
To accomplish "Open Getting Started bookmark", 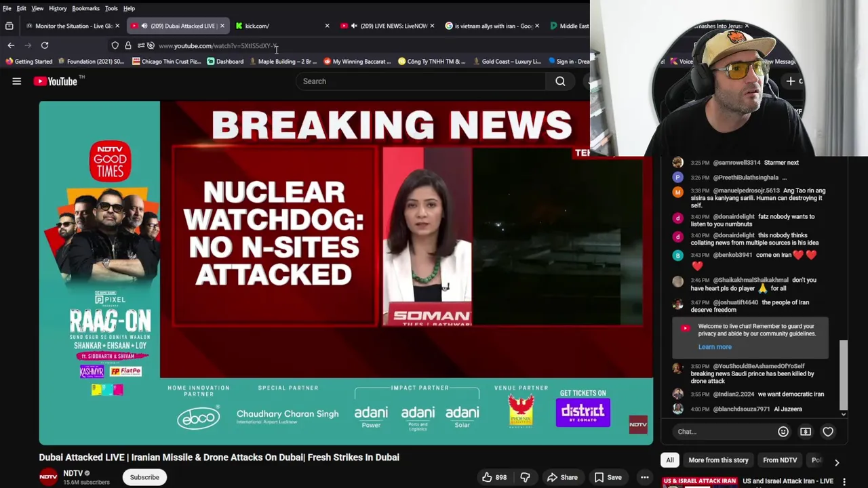I will click(x=28, y=62).
